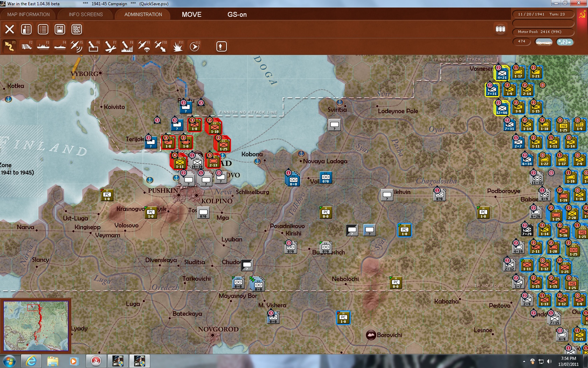Activate the F8 Bomb City mode icon
The width and height of the screenshot is (588, 368).
[127, 46]
